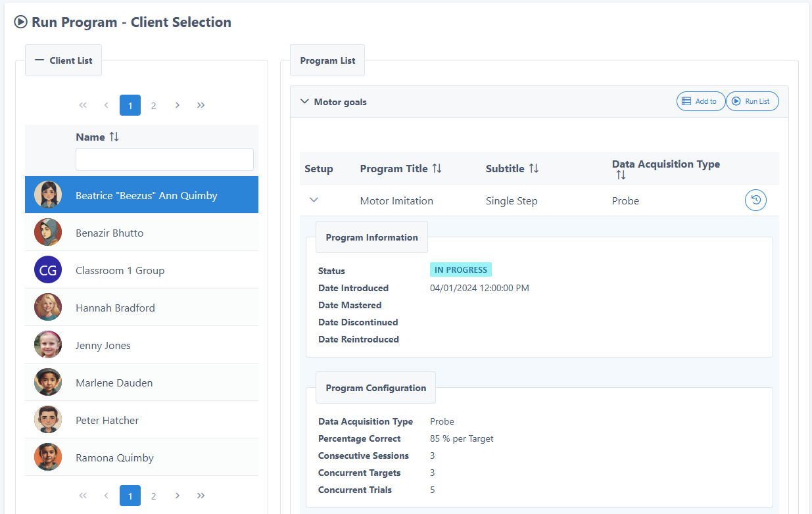Viewport: 812px width, 514px height.
Task: Collapse the Motor goals section
Action: click(x=304, y=102)
